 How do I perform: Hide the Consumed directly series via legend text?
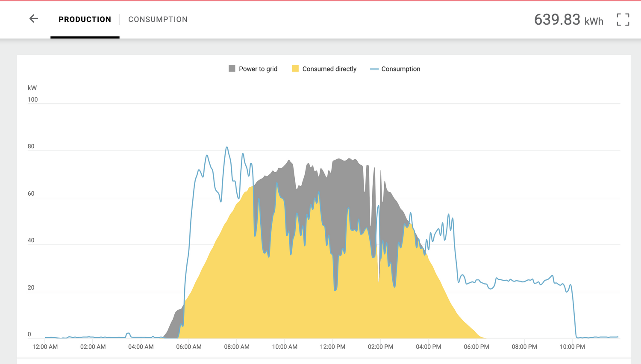329,69
